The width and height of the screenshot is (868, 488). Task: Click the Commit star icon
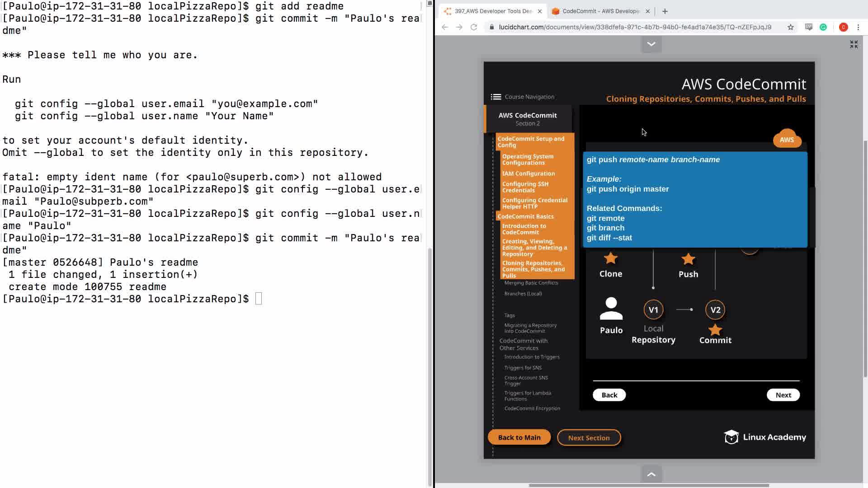coord(715,329)
